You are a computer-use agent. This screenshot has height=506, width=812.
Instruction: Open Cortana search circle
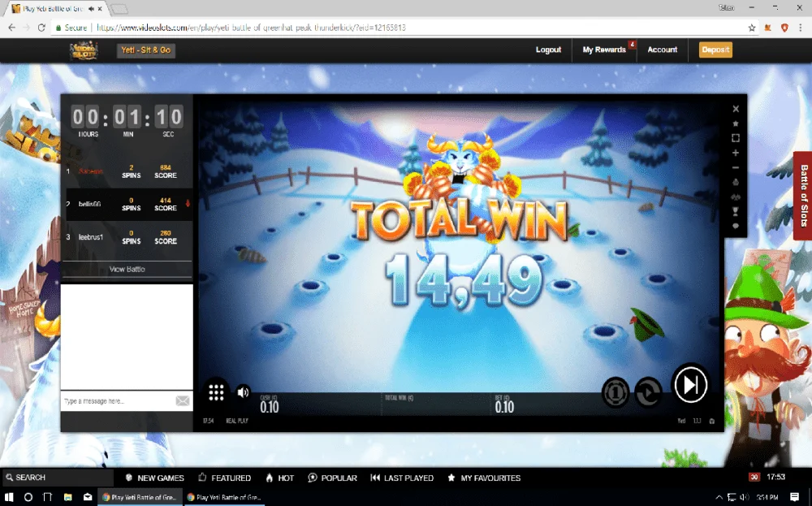coord(28,497)
